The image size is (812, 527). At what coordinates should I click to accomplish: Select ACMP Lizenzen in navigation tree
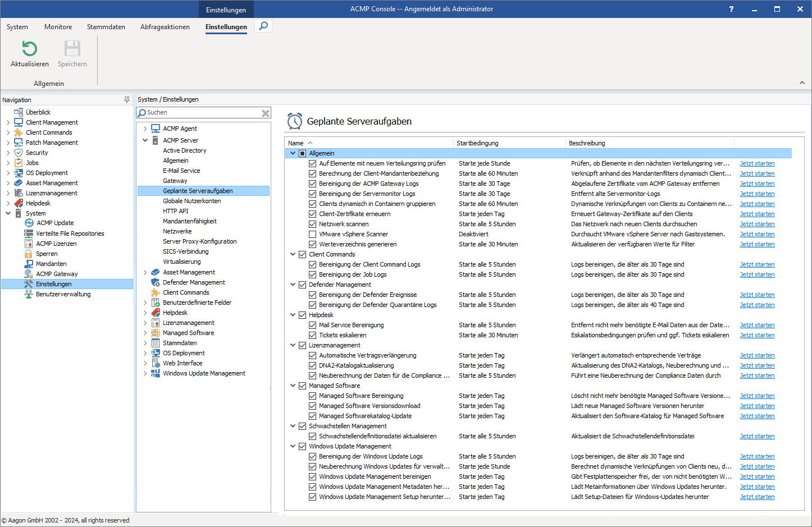(56, 244)
